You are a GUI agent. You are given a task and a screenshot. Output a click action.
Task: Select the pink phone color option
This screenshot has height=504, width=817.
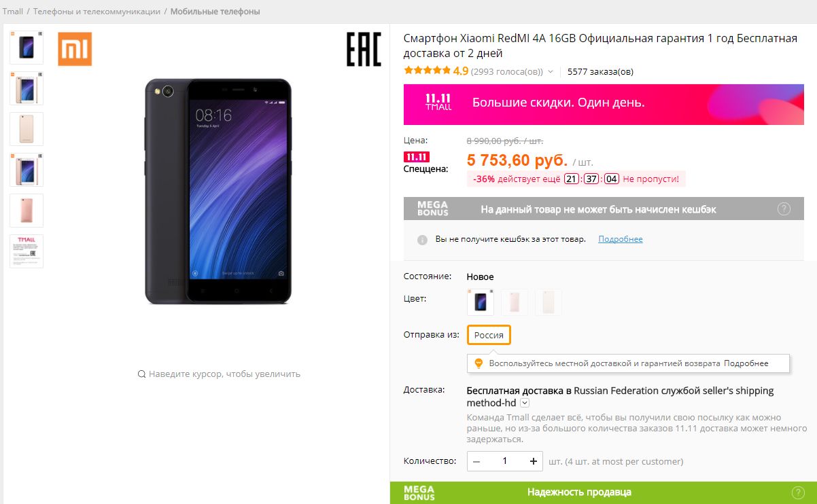515,302
